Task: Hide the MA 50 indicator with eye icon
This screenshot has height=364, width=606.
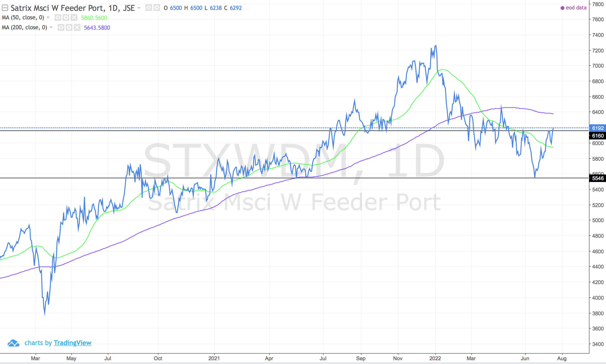Action: [x=58, y=18]
